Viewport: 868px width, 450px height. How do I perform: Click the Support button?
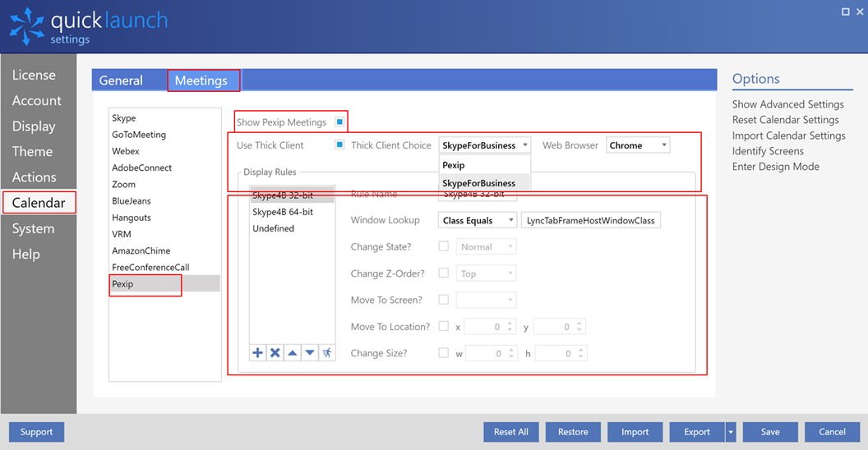coord(36,432)
